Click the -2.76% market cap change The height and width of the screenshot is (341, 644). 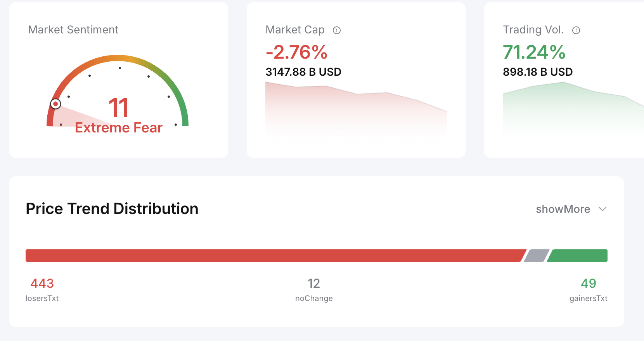pos(297,52)
